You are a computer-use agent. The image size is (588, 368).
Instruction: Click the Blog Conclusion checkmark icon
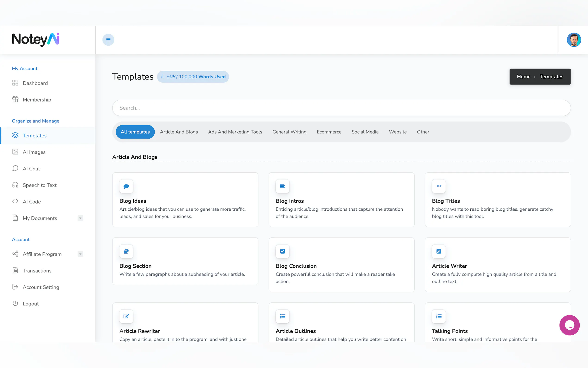tap(282, 251)
